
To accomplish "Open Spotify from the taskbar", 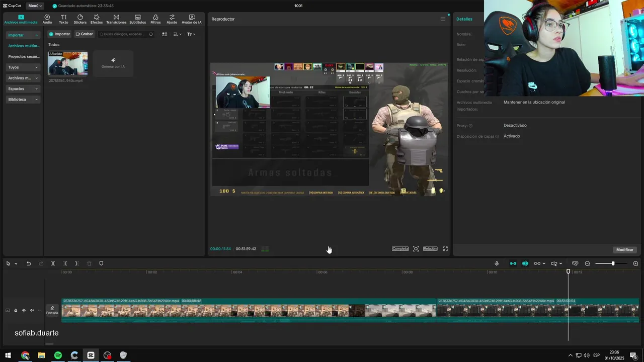I will (x=58, y=355).
